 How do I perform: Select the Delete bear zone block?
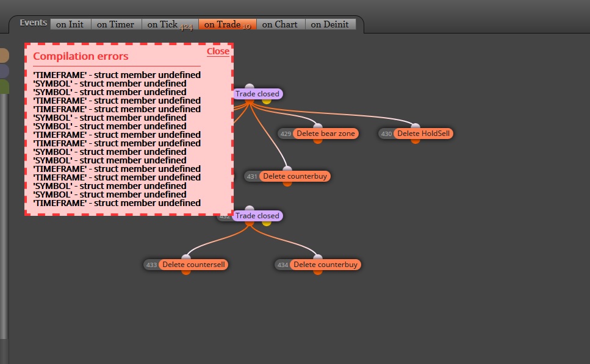325,134
